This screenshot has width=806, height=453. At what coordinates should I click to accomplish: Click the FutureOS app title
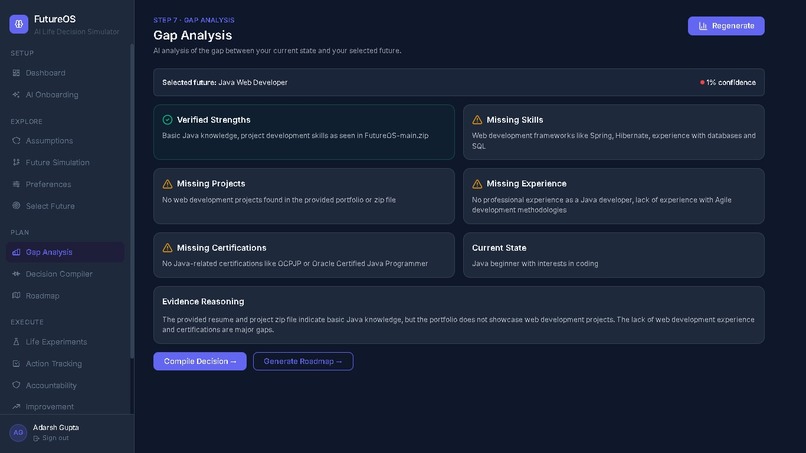tap(54, 19)
